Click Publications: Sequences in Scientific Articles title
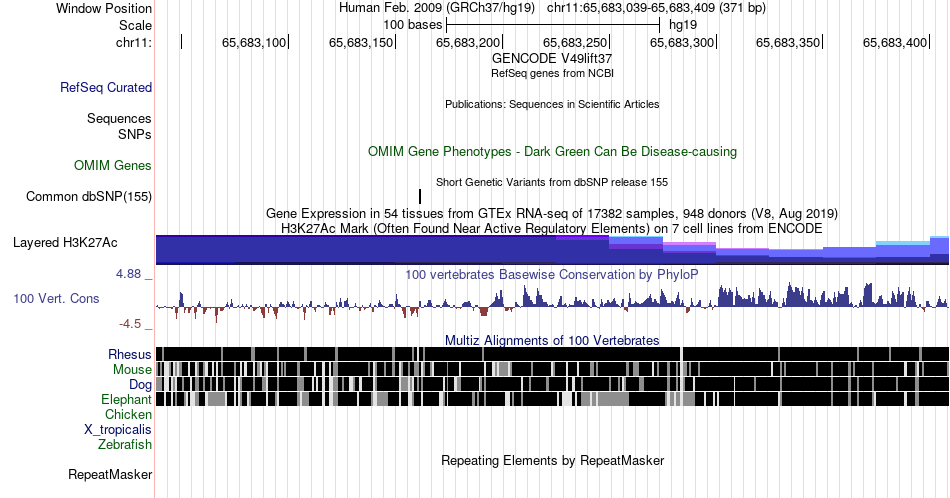The width and height of the screenshot is (950, 498). click(552, 104)
